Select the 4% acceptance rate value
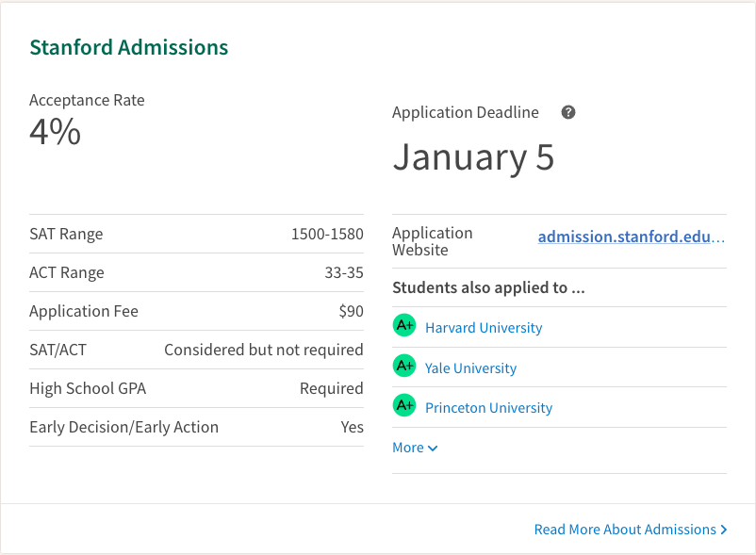This screenshot has height=555, width=756. [x=55, y=132]
